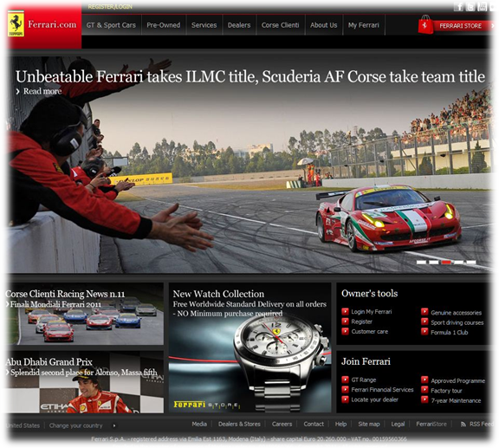Screen dimensions: 499x448
Task: Open Finali Mondiali Ferrari 2011 link
Action: tap(55, 304)
